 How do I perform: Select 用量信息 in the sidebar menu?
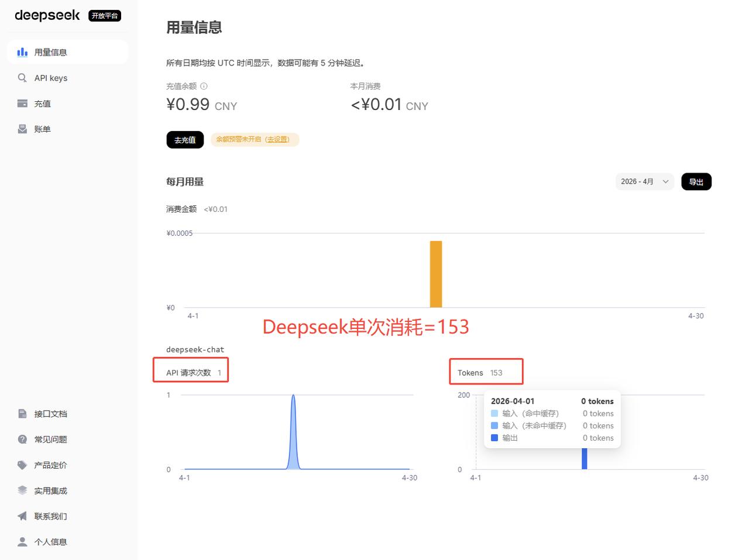(x=50, y=51)
